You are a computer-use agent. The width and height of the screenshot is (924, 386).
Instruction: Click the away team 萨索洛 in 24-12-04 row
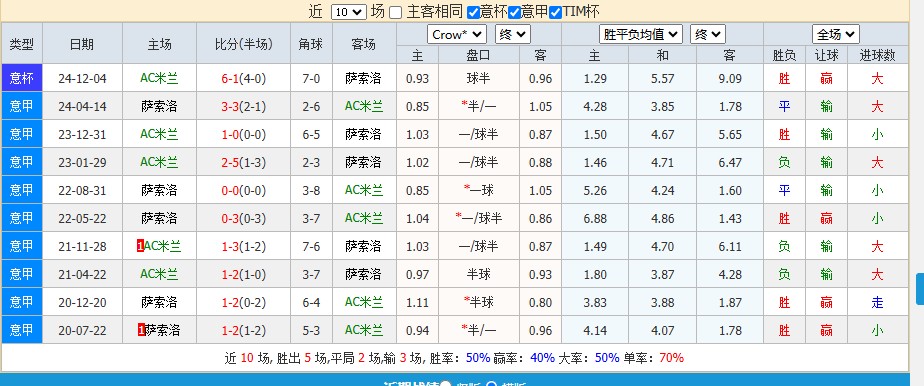pos(364,78)
